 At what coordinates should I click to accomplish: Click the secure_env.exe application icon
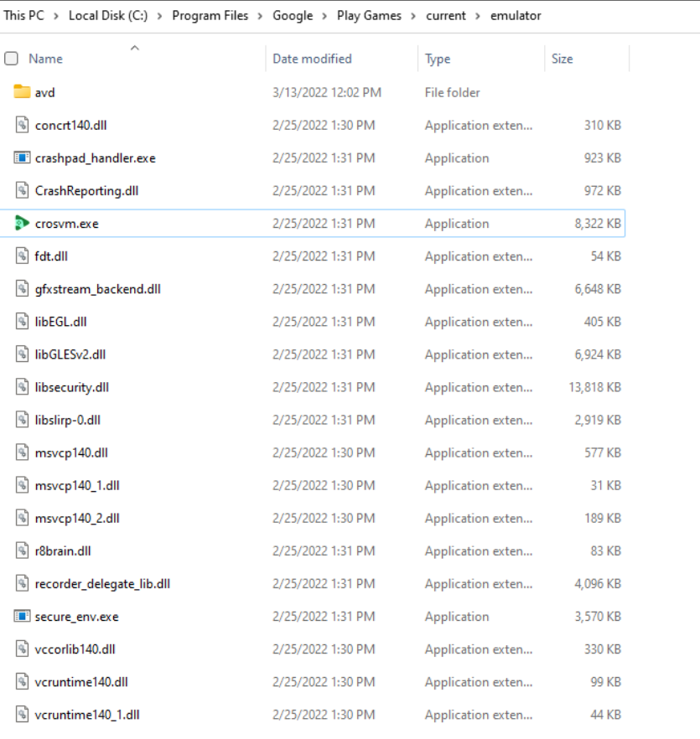point(22,616)
